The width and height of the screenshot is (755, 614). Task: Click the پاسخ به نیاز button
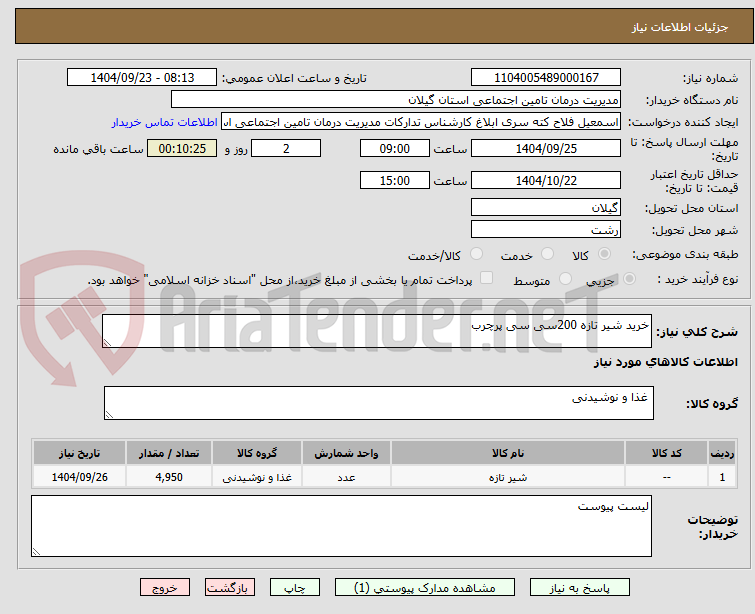[x=580, y=588]
